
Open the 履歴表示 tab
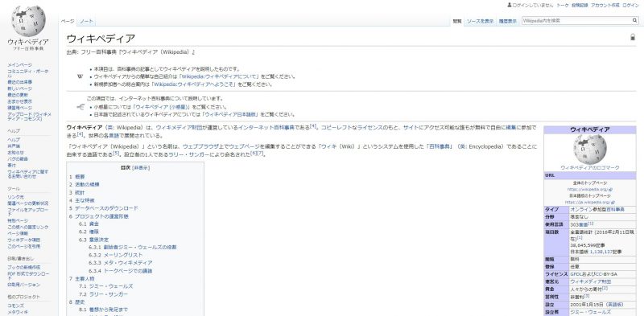tap(508, 21)
